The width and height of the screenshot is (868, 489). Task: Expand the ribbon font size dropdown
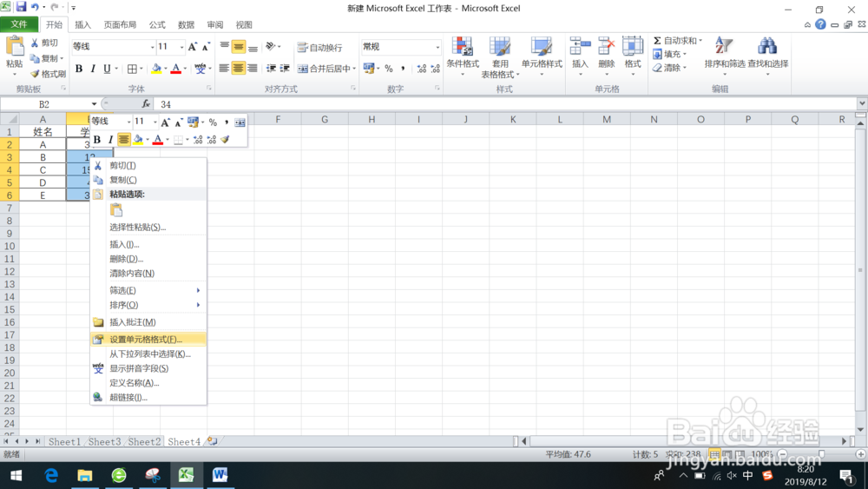pos(181,47)
